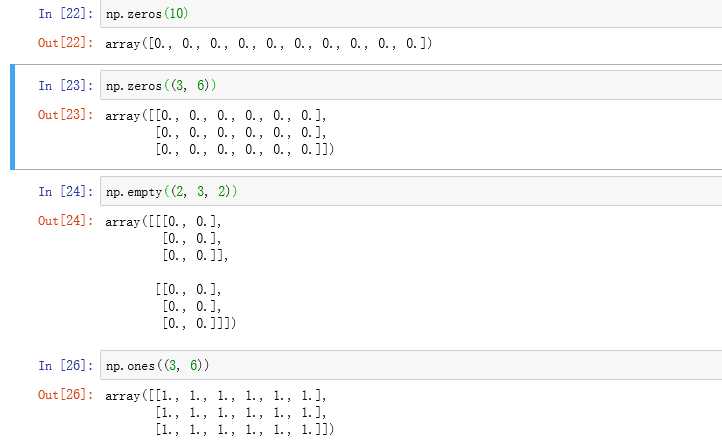Click the In [24] prompt label

[x=66, y=191]
